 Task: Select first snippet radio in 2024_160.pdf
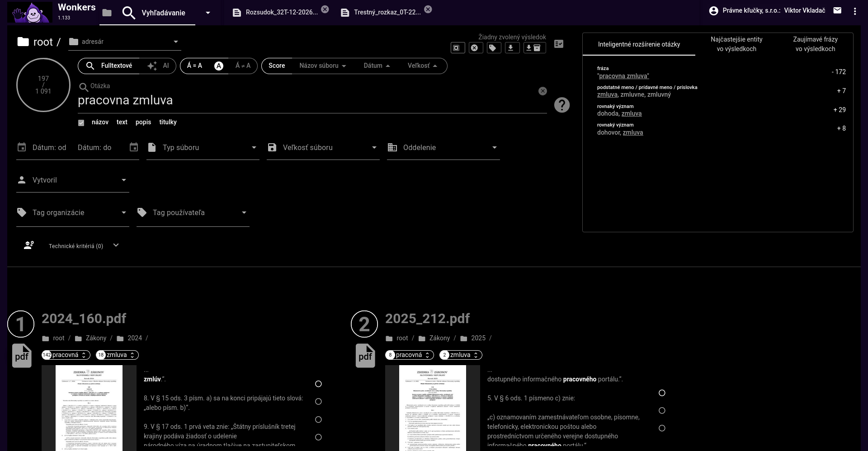point(318,384)
